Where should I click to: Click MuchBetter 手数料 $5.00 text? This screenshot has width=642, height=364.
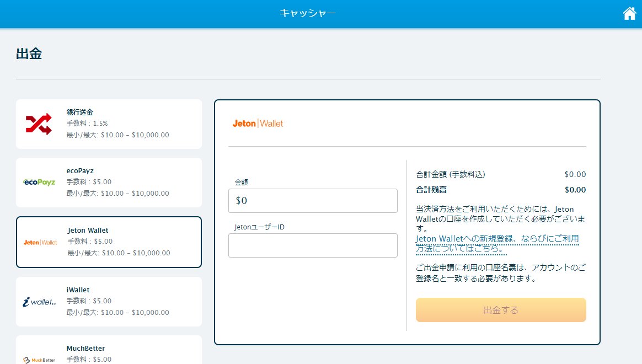click(x=89, y=359)
